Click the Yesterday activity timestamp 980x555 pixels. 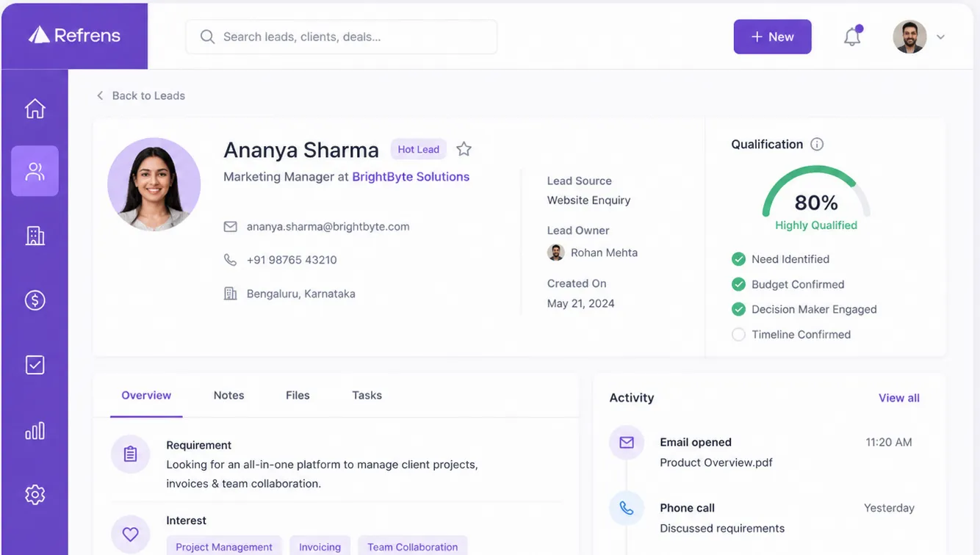(889, 508)
